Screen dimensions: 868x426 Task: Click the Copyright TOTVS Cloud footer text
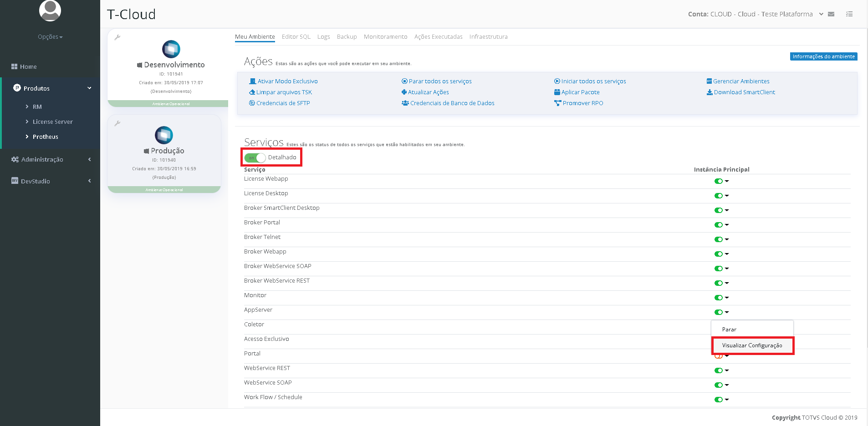tap(815, 418)
